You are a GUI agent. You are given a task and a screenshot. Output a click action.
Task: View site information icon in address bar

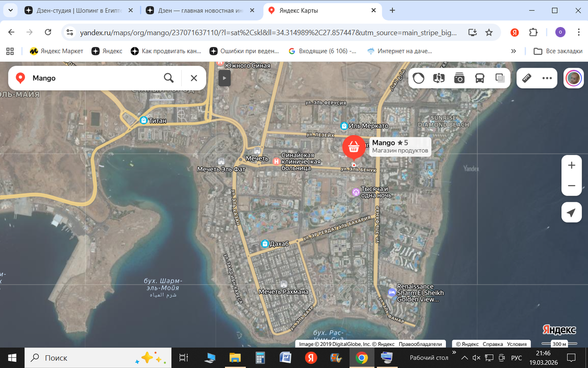[x=70, y=32]
